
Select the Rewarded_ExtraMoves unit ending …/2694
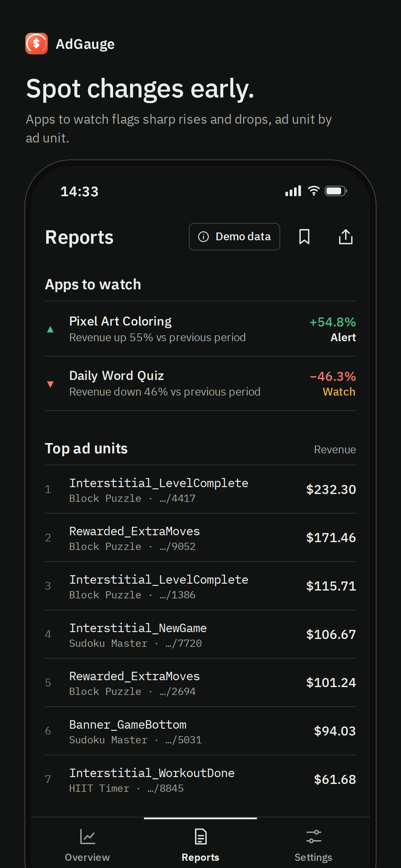pyautogui.click(x=200, y=683)
